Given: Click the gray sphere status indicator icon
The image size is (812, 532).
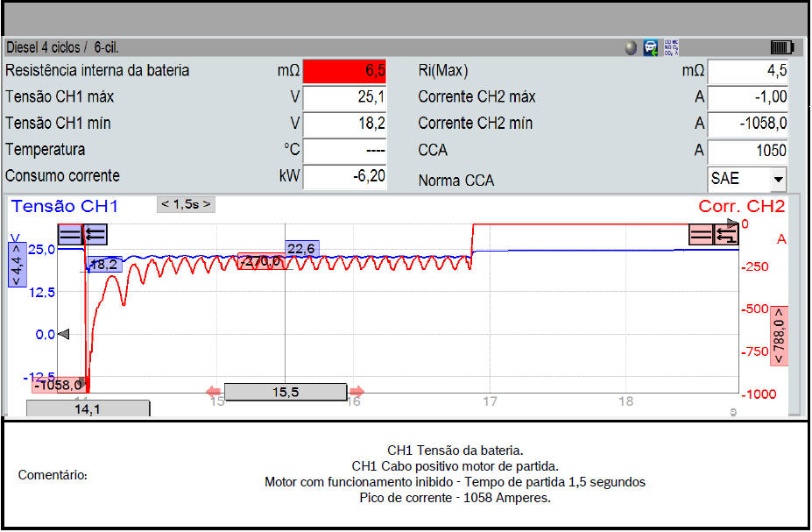Looking at the screenshot, I should coord(631,47).
